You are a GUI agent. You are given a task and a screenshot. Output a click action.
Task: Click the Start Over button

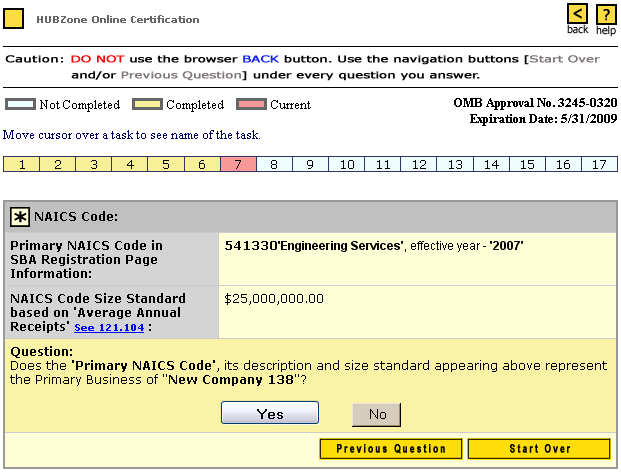click(539, 449)
